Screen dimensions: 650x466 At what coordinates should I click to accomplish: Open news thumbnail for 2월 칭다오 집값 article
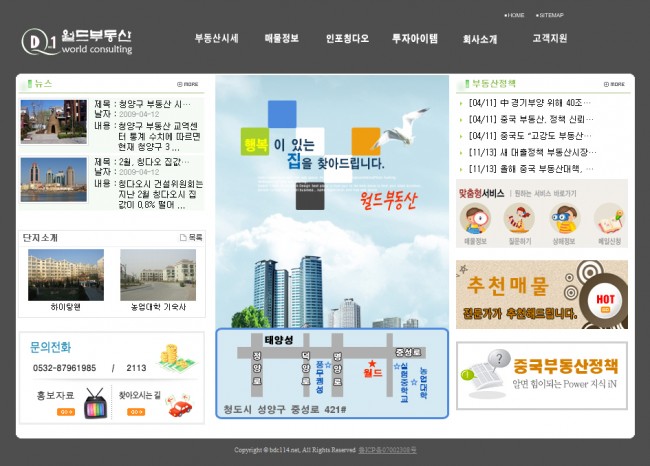[x=54, y=180]
